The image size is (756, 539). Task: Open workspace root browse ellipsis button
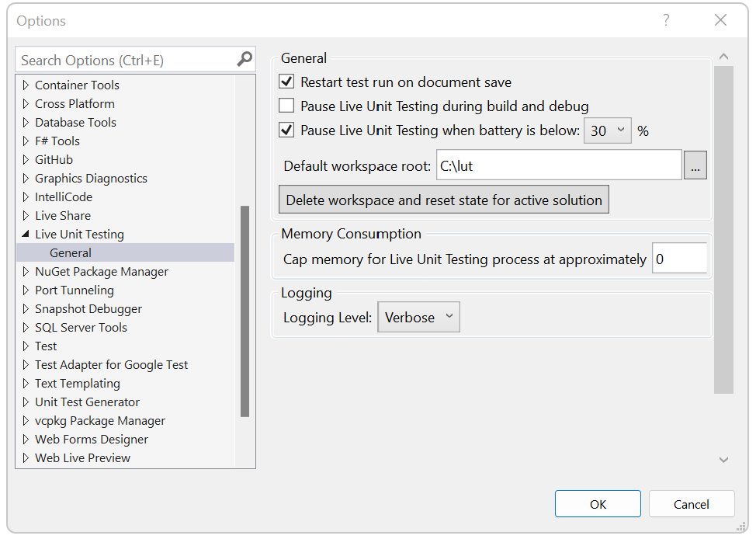pos(695,165)
